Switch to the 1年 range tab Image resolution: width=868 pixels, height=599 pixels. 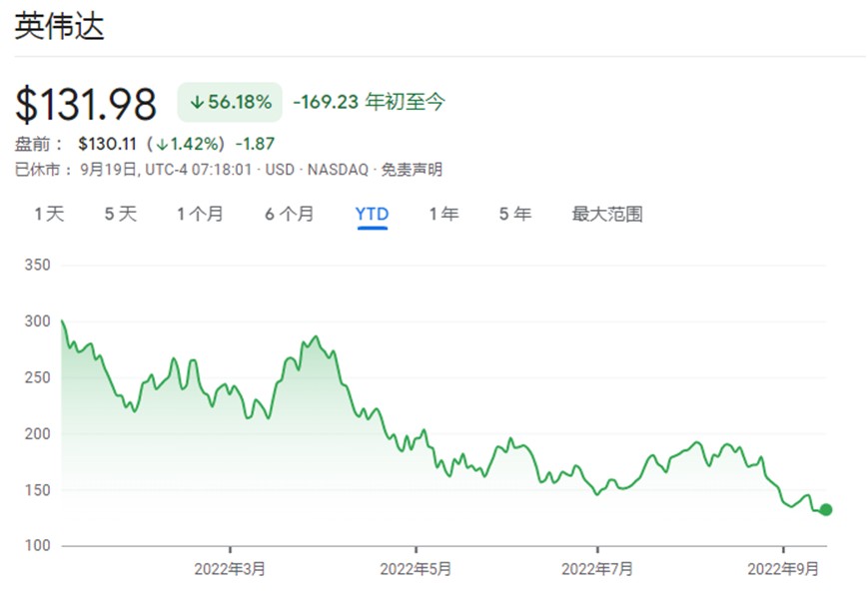click(443, 214)
